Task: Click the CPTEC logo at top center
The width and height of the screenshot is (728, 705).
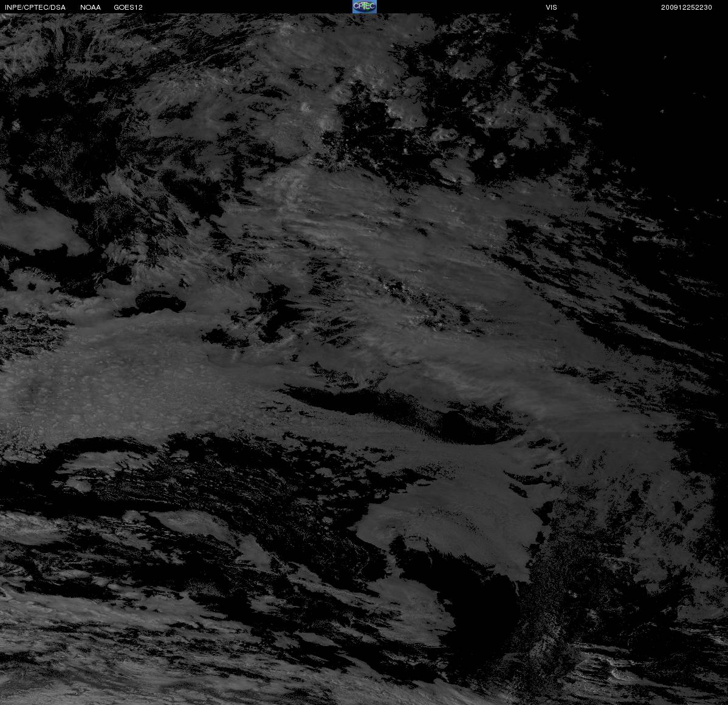Action: click(x=365, y=7)
